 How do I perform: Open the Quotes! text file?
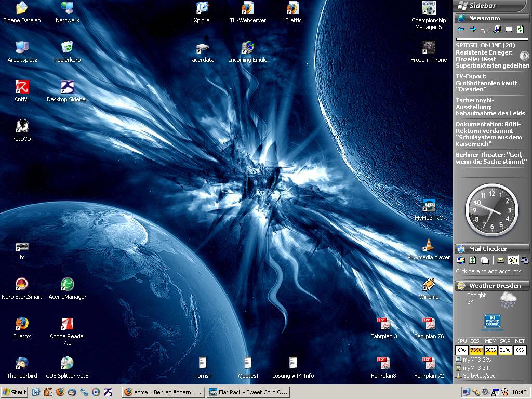pos(248,367)
